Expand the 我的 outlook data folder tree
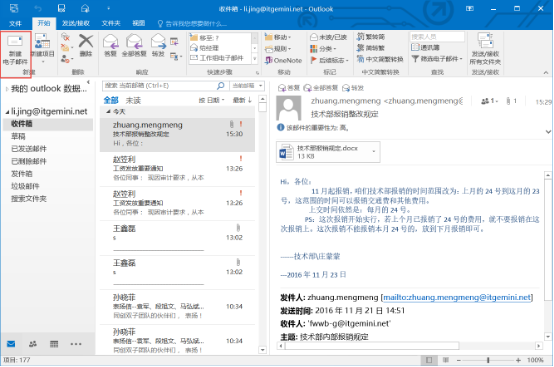554x367 pixels. pyautogui.click(x=7, y=89)
